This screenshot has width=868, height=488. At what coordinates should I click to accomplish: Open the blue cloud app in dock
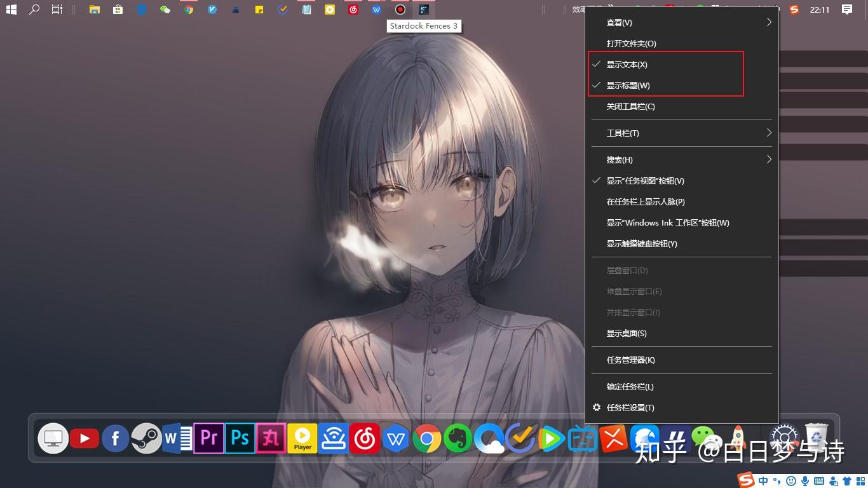[489, 438]
